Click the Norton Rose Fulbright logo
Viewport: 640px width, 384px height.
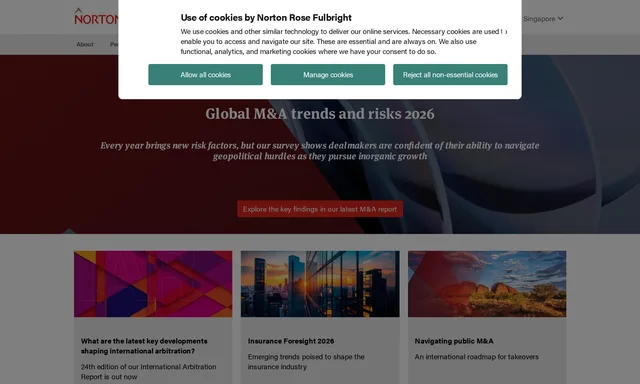coord(96,17)
